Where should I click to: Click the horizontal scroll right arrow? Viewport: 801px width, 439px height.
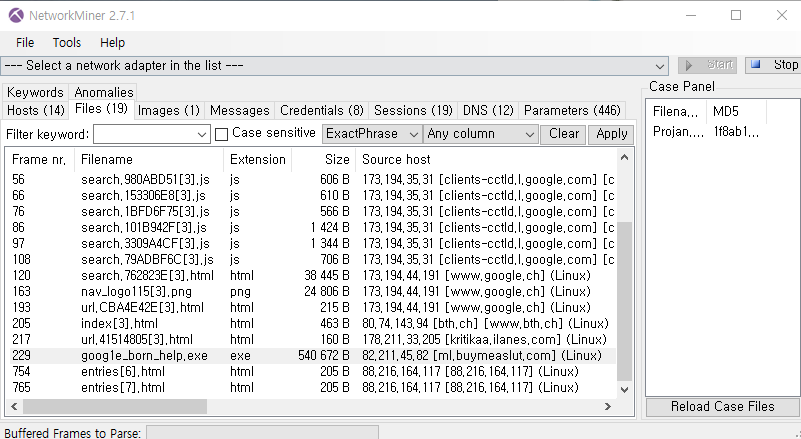click(x=608, y=407)
